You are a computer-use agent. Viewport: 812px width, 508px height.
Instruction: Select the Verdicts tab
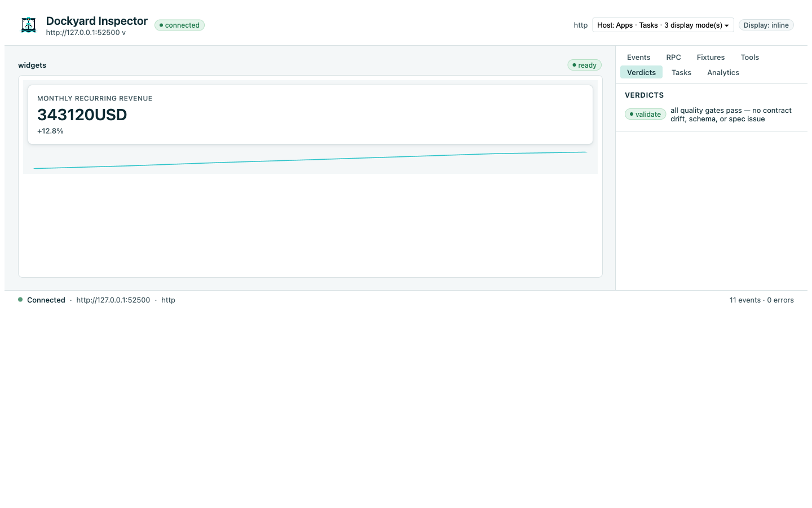pyautogui.click(x=641, y=72)
